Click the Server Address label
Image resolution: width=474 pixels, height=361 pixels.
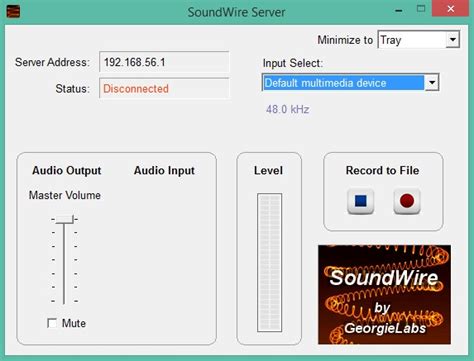52,62
